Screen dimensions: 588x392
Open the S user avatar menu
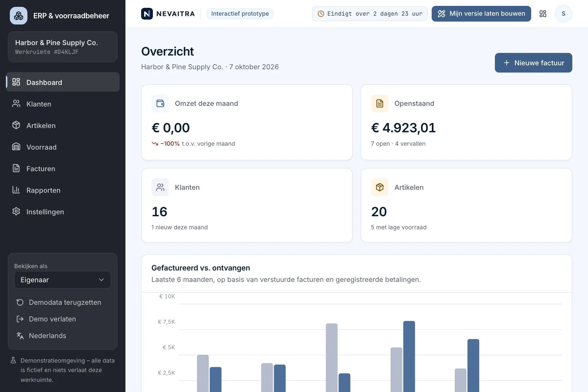pyautogui.click(x=563, y=14)
